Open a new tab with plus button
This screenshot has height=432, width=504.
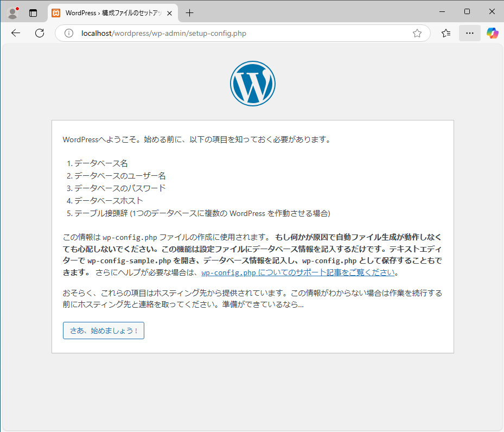(189, 12)
